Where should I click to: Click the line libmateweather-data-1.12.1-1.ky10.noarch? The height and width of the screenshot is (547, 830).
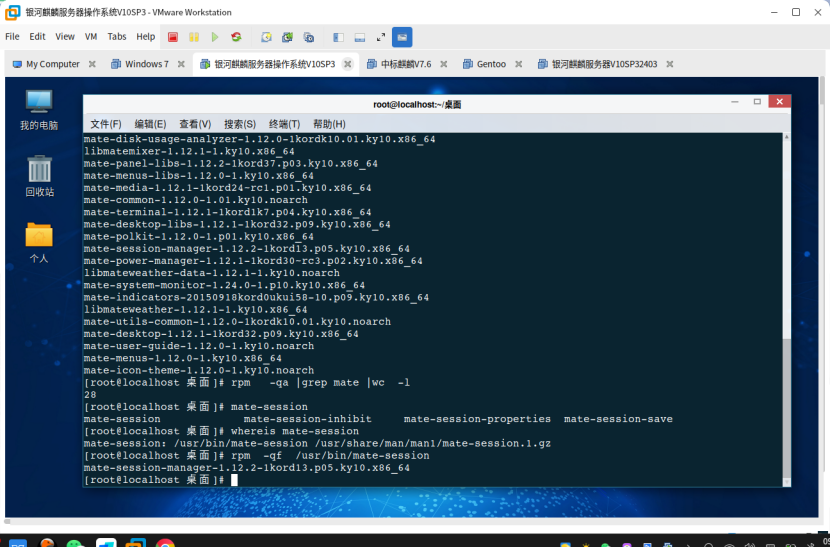[212, 273]
